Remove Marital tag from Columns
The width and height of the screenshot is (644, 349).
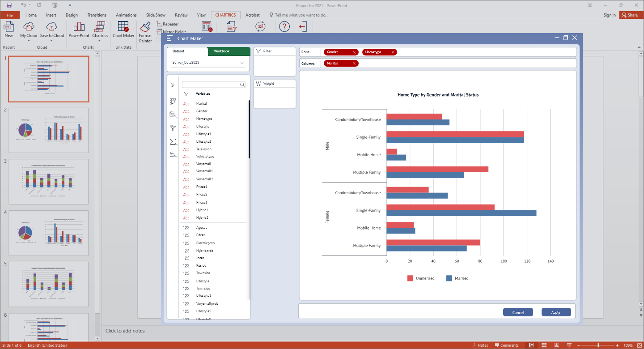coord(354,64)
